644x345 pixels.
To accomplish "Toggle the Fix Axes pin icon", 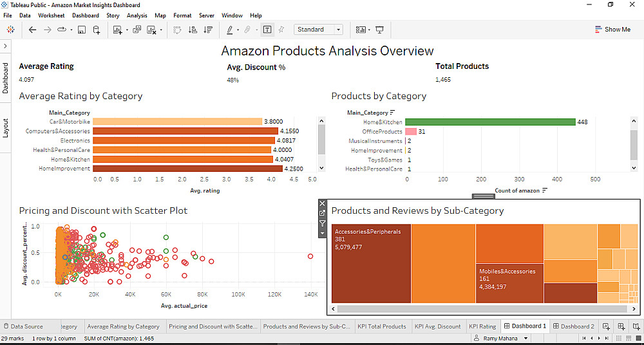I will coord(281,30).
